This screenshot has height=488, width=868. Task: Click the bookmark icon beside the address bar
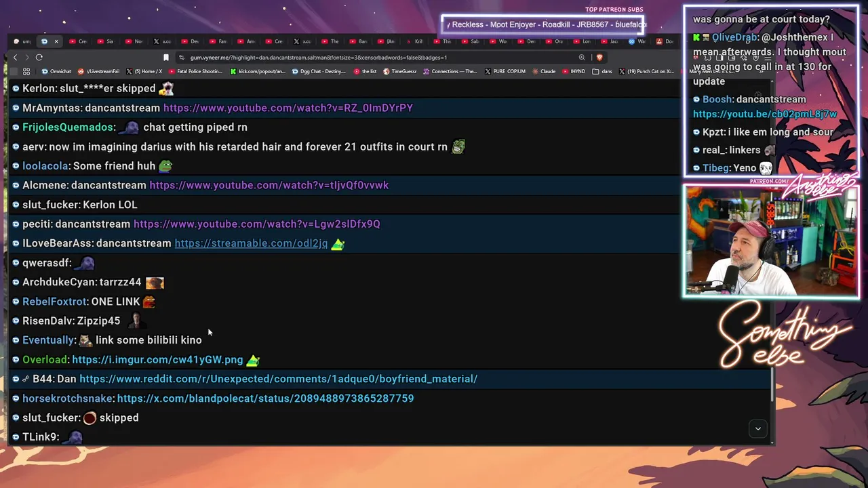[x=166, y=58]
